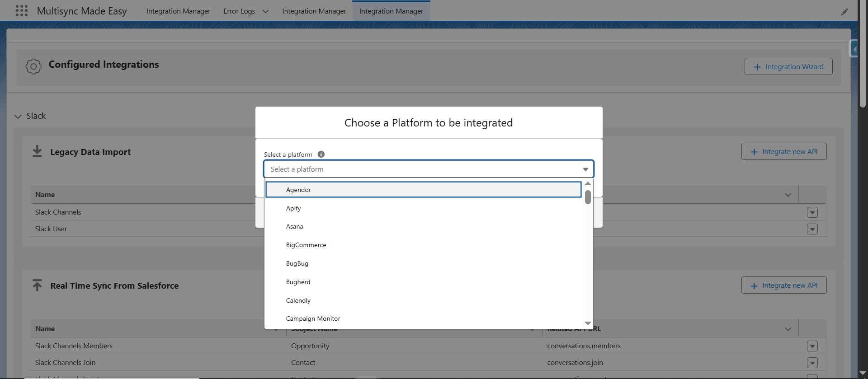The height and width of the screenshot is (379, 868).
Task: Choose Agendor from the platform list
Action: pos(298,190)
